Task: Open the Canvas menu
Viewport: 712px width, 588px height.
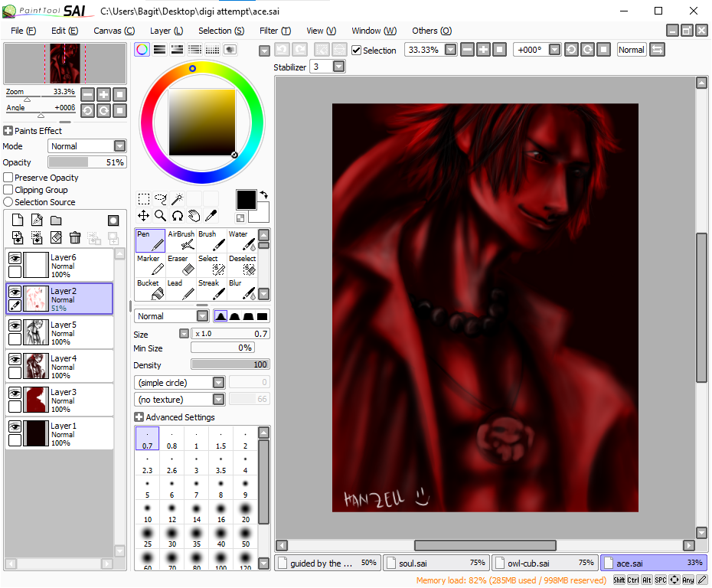Action: (114, 31)
